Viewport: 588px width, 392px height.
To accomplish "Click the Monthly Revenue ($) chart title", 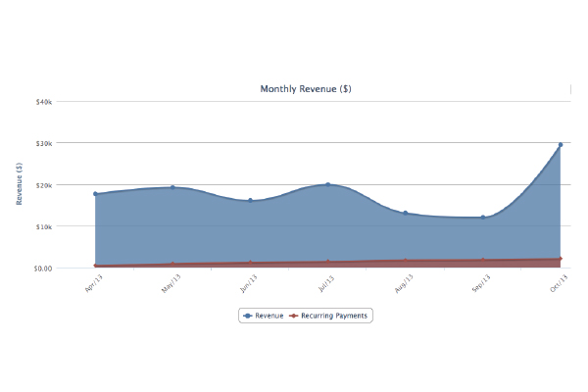I will (x=306, y=89).
